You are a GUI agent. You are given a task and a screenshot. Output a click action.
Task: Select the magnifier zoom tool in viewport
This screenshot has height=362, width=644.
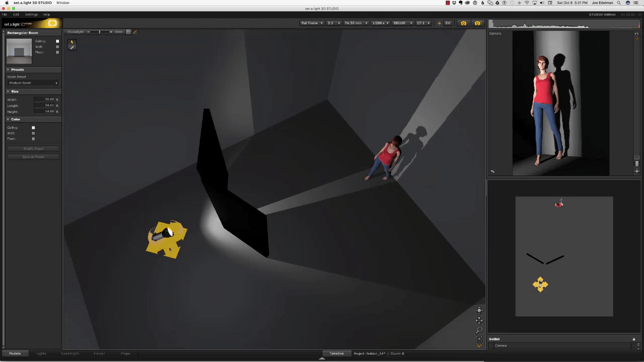pos(479,330)
